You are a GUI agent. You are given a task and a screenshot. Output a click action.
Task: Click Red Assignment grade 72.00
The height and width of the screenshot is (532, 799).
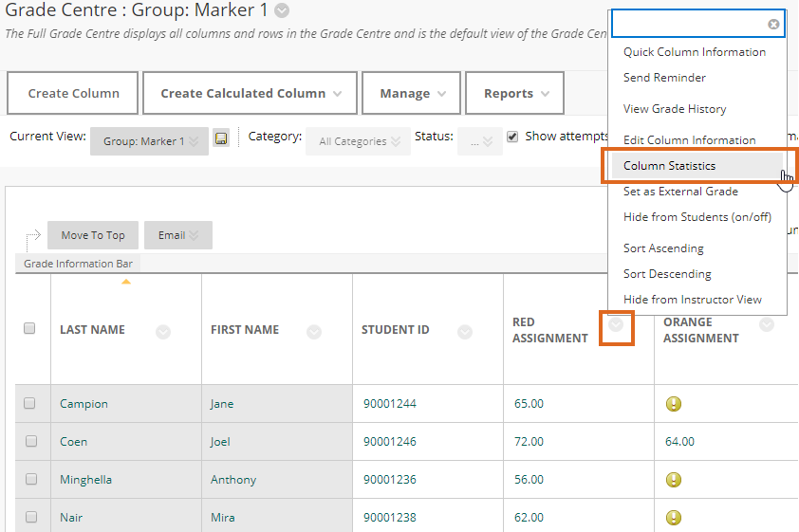(529, 441)
